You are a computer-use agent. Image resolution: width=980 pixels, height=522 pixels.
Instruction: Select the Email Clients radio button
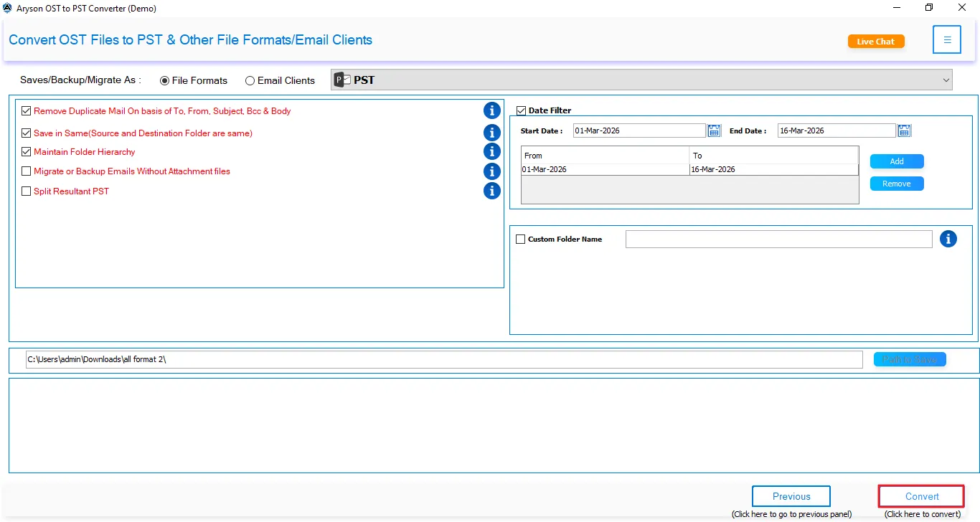250,80
